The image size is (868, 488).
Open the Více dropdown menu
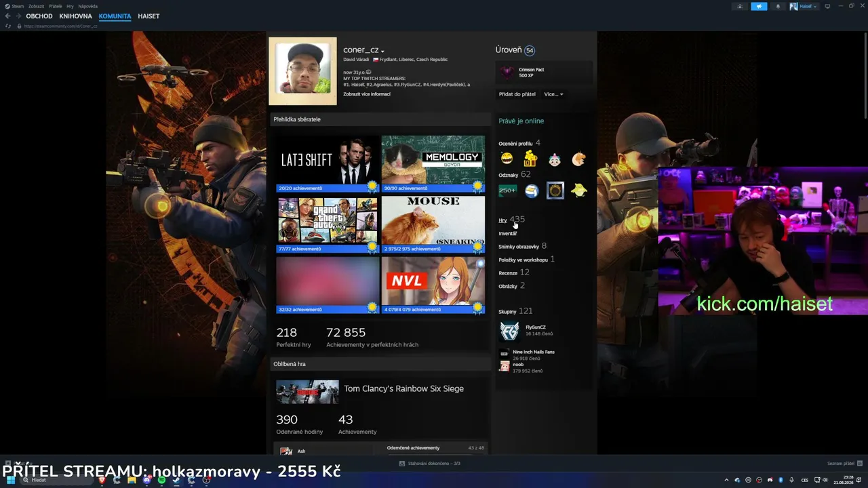553,94
